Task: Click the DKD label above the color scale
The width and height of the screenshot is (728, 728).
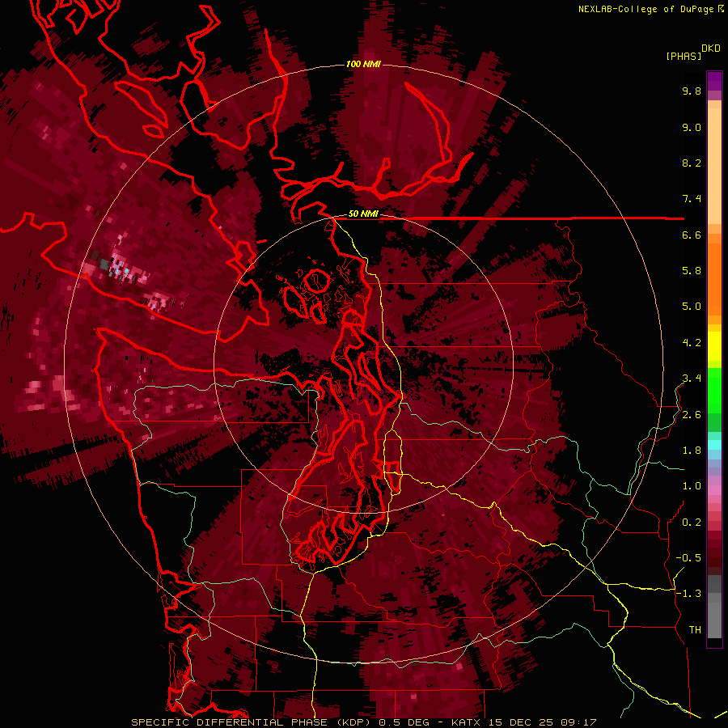Action: [x=710, y=49]
